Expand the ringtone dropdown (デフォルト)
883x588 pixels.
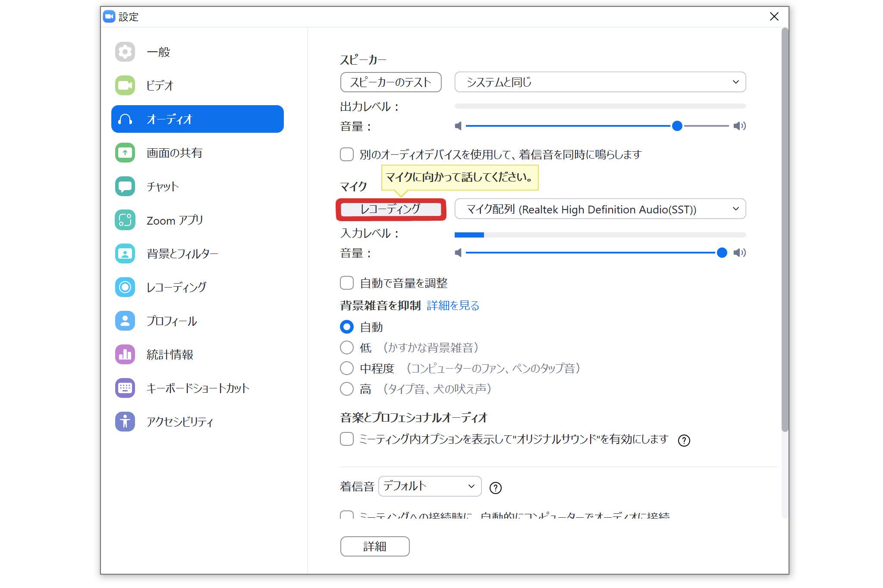430,486
